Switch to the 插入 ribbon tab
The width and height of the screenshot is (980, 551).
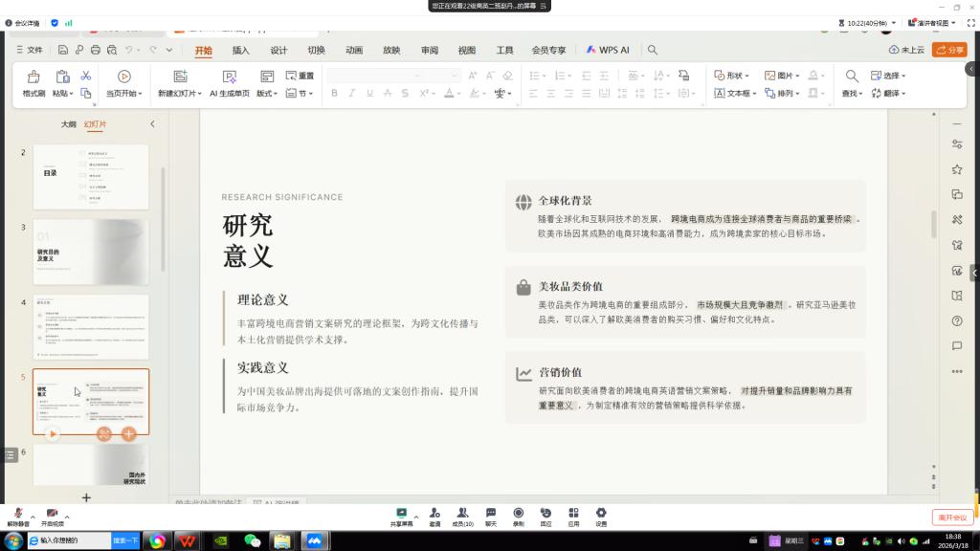click(x=240, y=50)
